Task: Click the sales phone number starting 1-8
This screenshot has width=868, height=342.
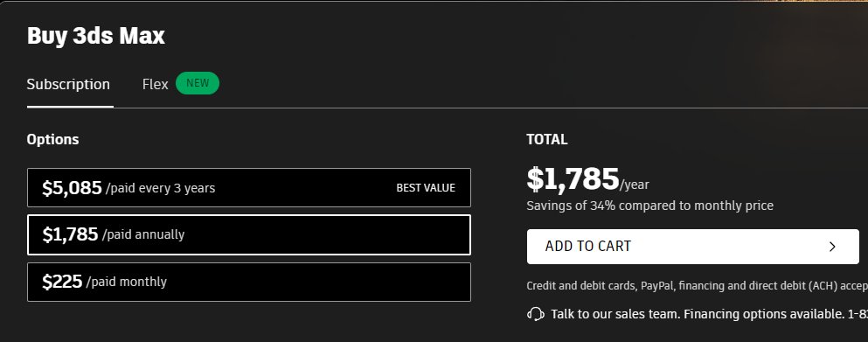Action: [x=858, y=314]
